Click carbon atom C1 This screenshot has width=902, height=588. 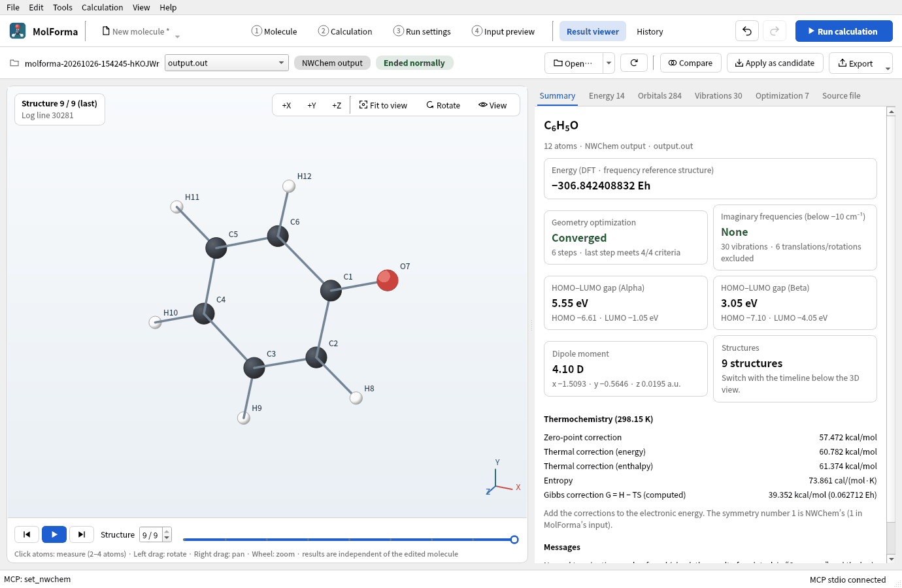[331, 290]
